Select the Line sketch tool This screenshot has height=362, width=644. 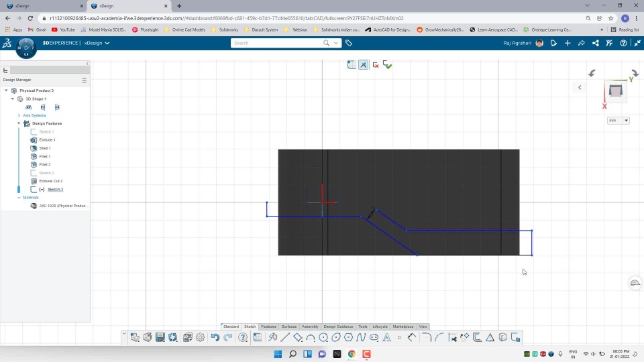[x=285, y=337]
